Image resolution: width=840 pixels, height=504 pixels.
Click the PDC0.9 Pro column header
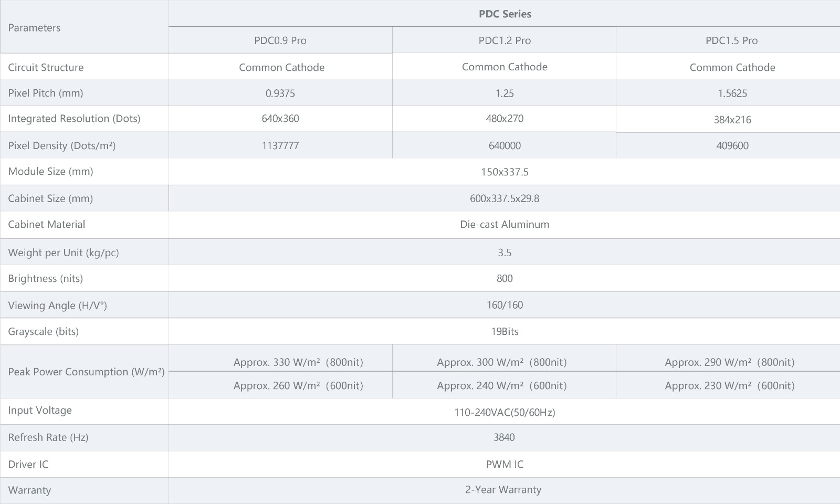(x=280, y=40)
